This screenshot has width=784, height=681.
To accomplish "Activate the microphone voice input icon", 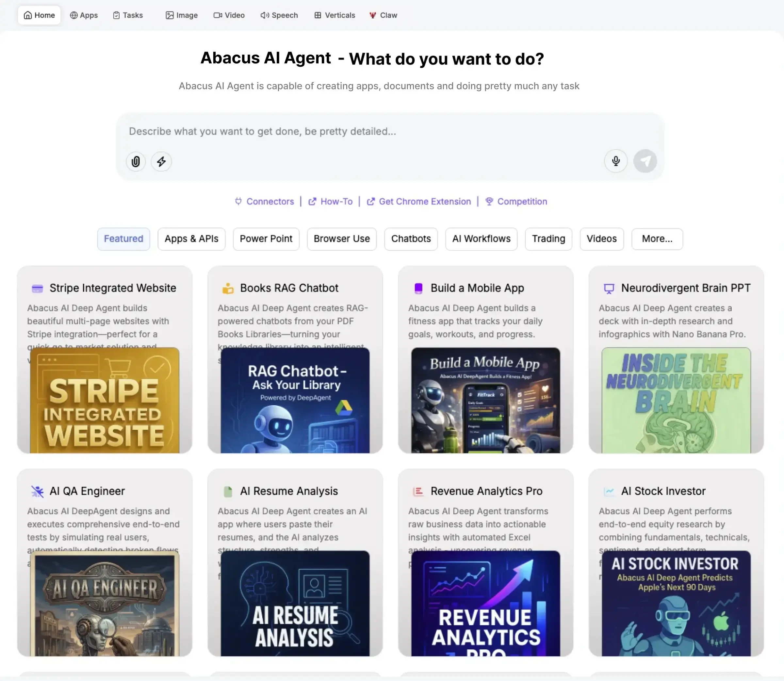I will pos(616,161).
